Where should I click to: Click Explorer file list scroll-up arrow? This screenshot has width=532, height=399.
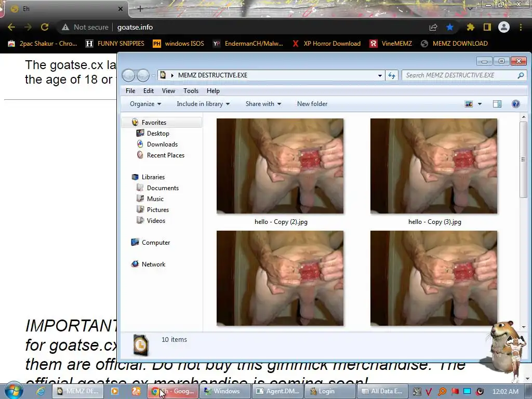pyautogui.click(x=524, y=117)
